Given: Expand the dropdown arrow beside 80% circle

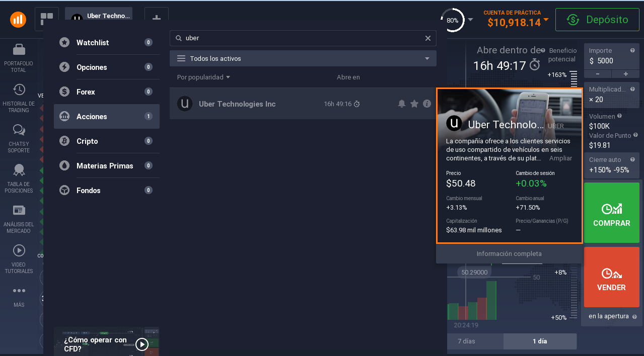Looking at the screenshot, I should [470, 20].
